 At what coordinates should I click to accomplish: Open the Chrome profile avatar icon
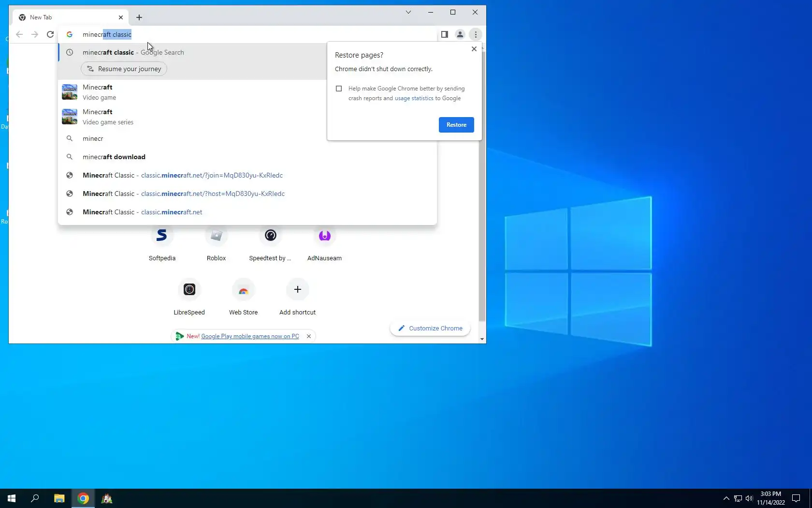pyautogui.click(x=460, y=34)
